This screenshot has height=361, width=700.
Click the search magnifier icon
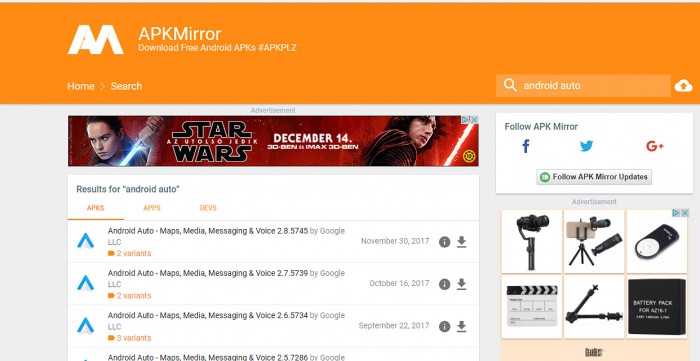[x=510, y=85]
